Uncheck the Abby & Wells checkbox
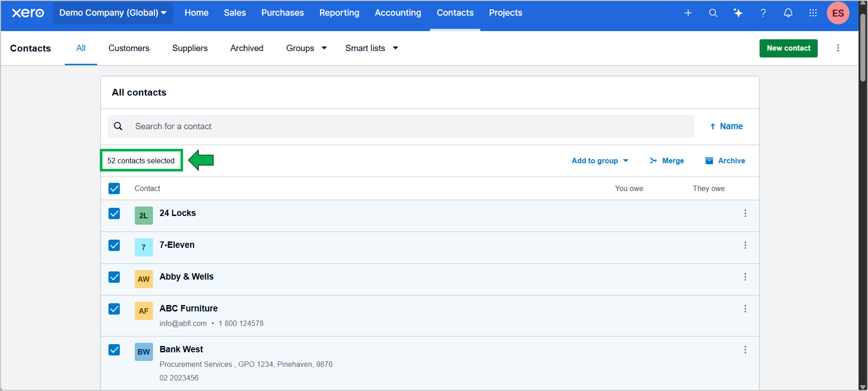The height and width of the screenshot is (391, 868). (x=114, y=277)
